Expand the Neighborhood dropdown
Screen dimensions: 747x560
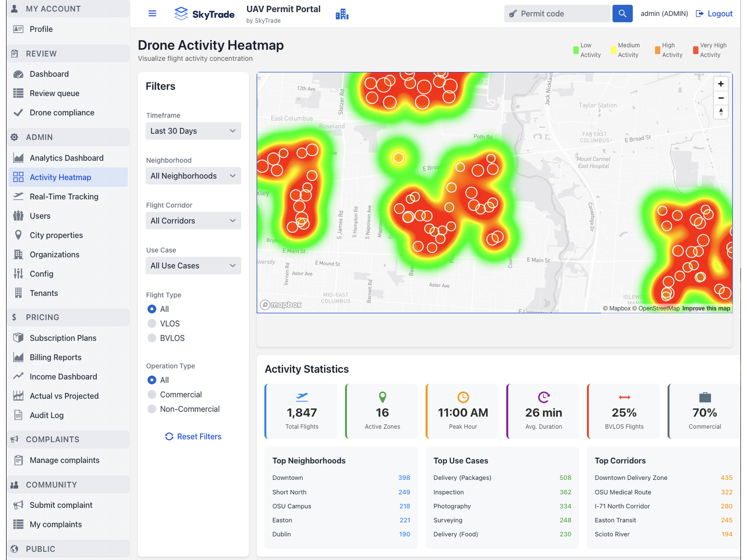193,176
